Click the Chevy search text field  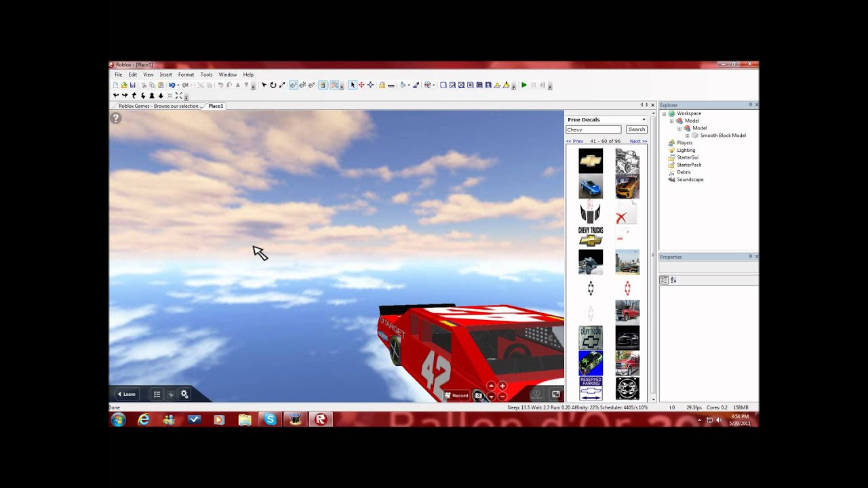593,129
